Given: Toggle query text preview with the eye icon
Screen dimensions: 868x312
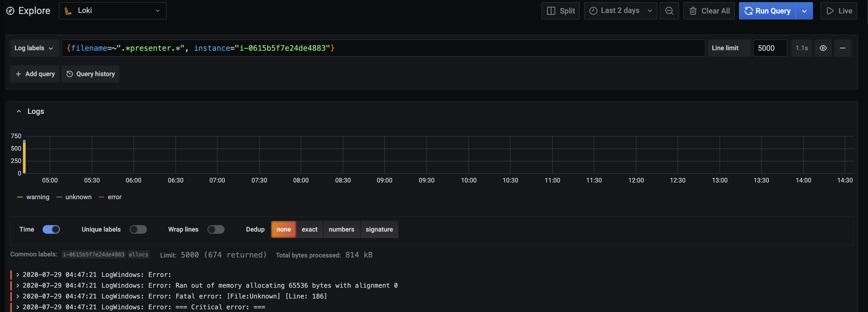Looking at the screenshot, I should 823,48.
